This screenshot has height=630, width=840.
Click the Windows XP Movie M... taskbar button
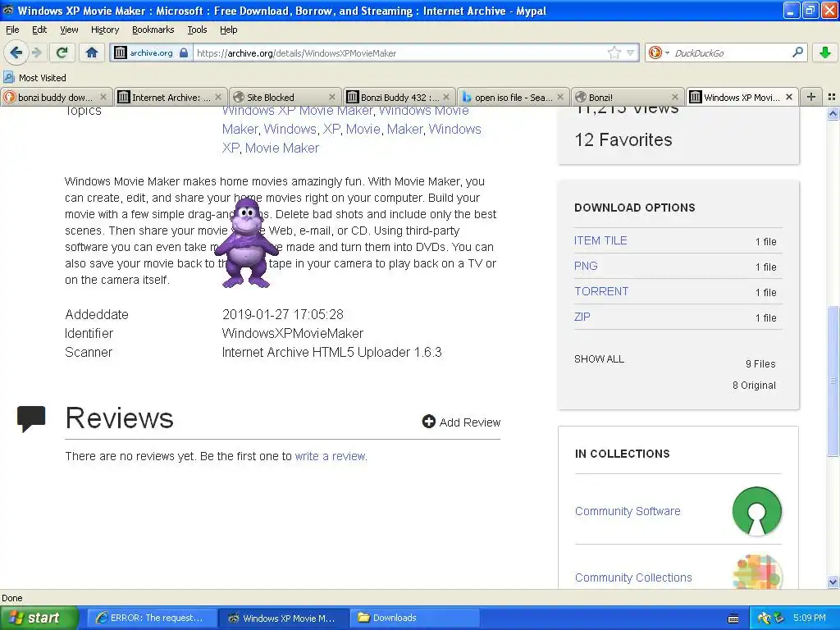pyautogui.click(x=283, y=618)
